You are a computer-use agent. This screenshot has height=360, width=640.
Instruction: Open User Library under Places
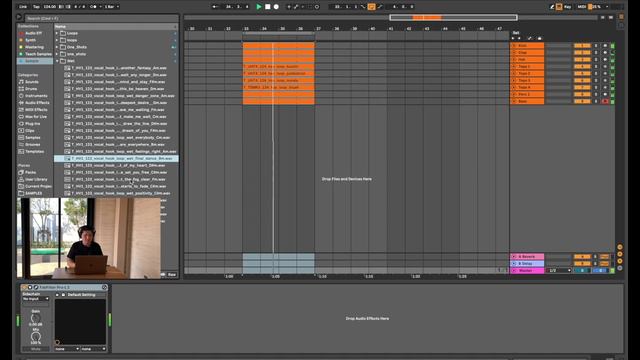coord(36,179)
